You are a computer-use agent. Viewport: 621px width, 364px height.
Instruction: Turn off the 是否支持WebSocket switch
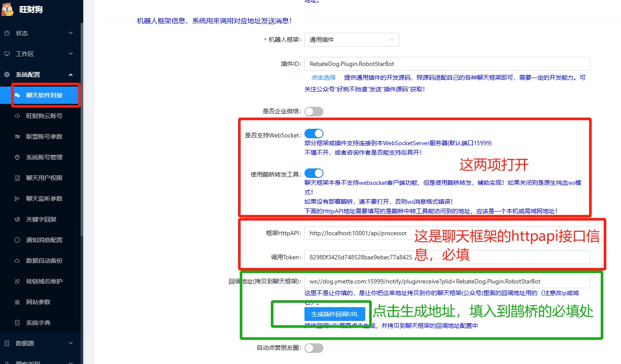314,134
